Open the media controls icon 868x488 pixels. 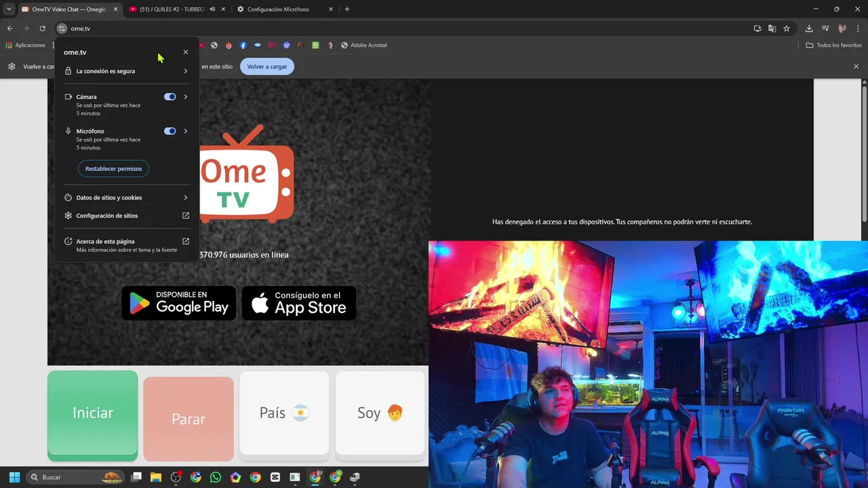825,28
